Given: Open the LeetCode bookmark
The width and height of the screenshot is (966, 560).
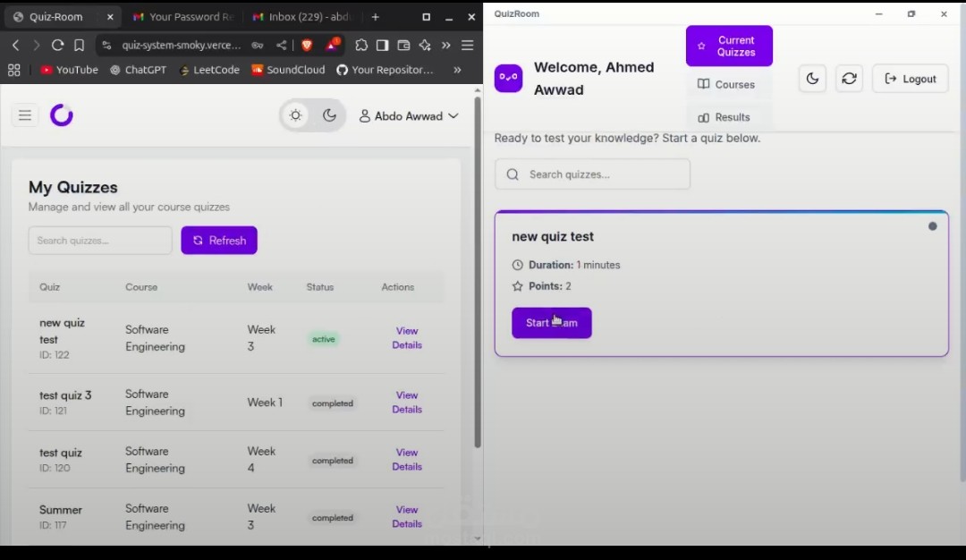Looking at the screenshot, I should pos(209,70).
